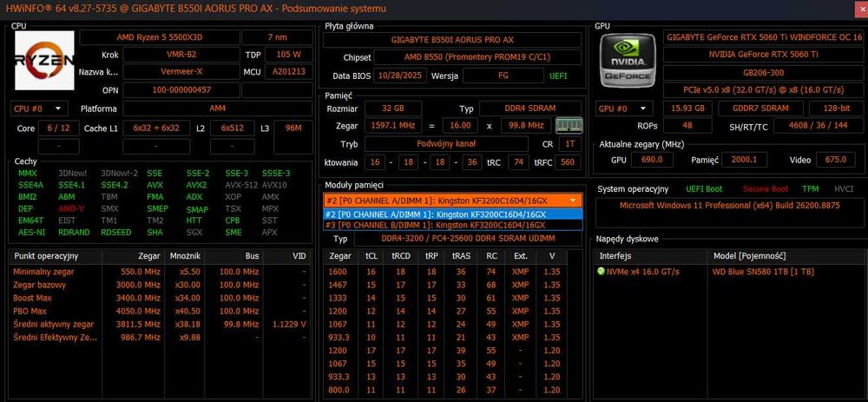Click the green memory module chip icon
The width and height of the screenshot is (868, 402).
coord(569,126)
